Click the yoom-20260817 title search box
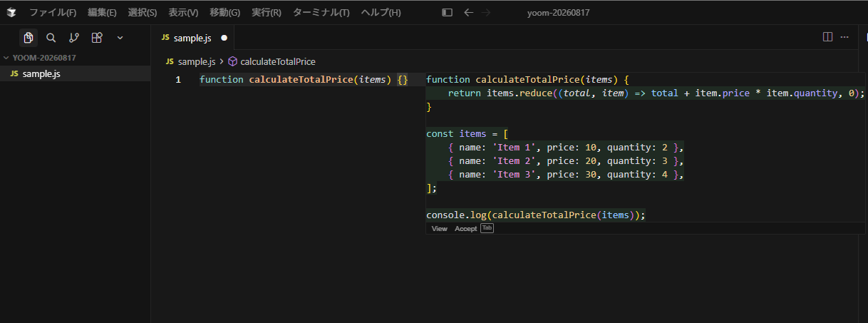Viewport: 868px width, 323px height. (558, 13)
